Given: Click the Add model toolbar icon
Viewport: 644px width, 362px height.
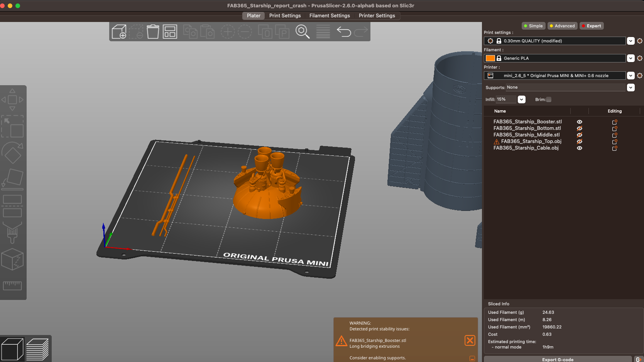Looking at the screenshot, I should [119, 32].
